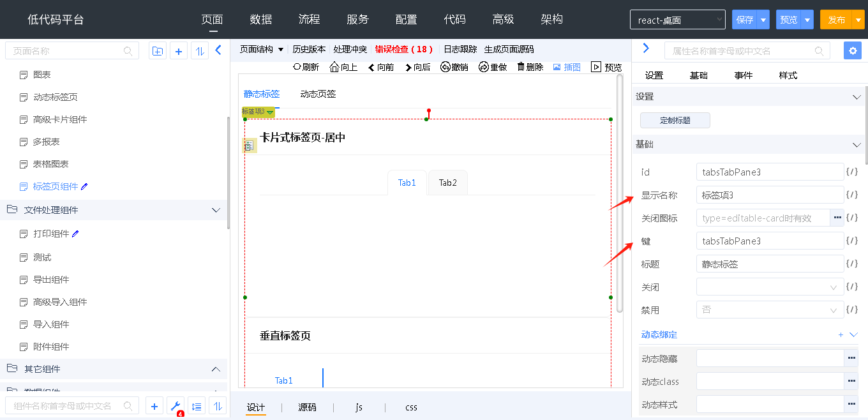The image size is (868, 420).
Task: Expand the 其它组件 group
Action: (x=215, y=369)
